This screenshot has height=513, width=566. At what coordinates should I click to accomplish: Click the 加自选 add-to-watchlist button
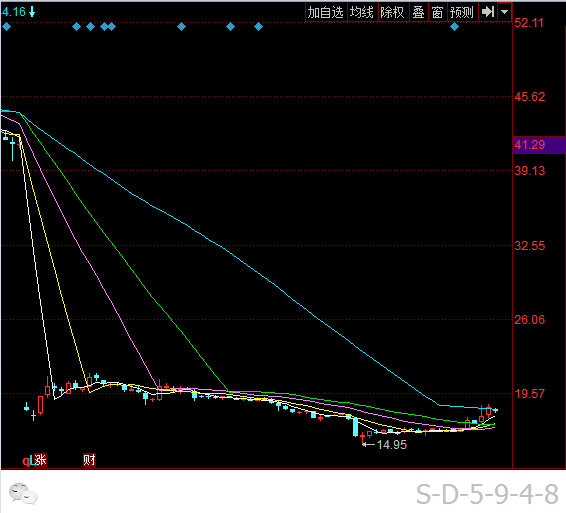(x=326, y=12)
